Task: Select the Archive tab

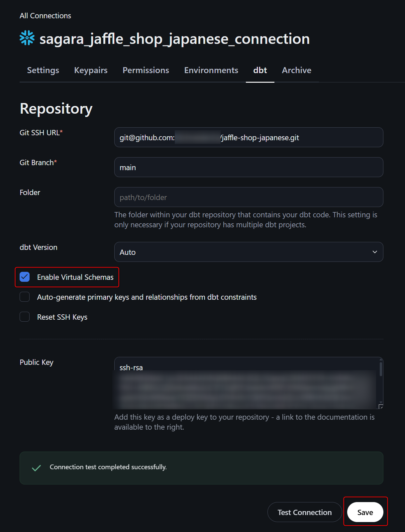Action: tap(296, 70)
